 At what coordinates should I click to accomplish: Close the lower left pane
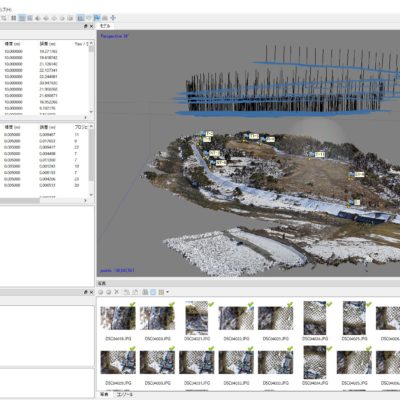[x=91, y=292]
